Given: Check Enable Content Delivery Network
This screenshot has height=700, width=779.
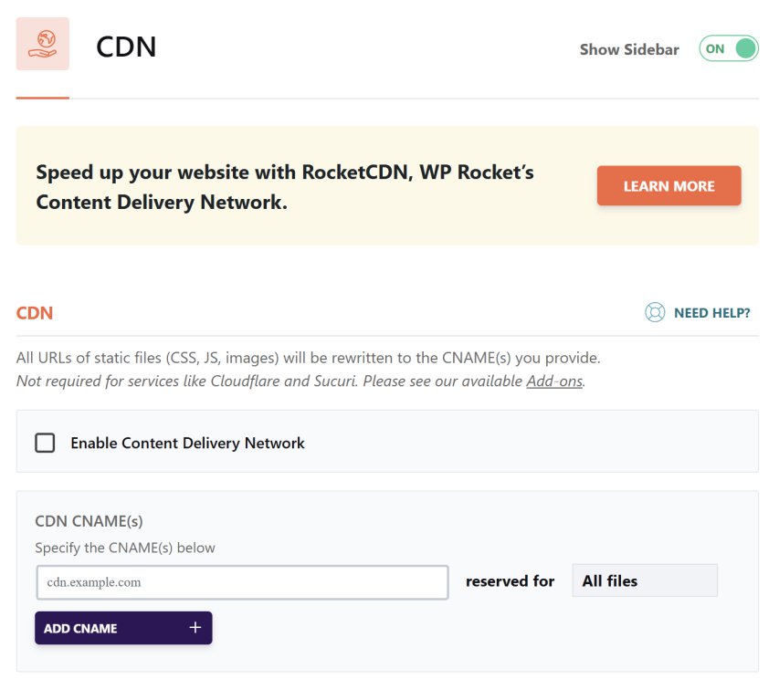Looking at the screenshot, I should pos(45,443).
